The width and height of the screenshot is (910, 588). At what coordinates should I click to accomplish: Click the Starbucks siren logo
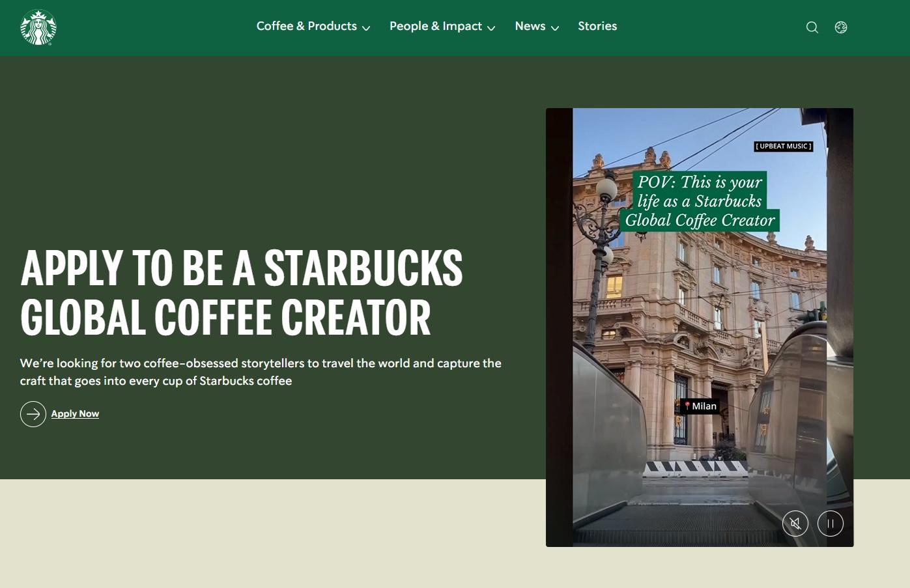click(x=38, y=27)
